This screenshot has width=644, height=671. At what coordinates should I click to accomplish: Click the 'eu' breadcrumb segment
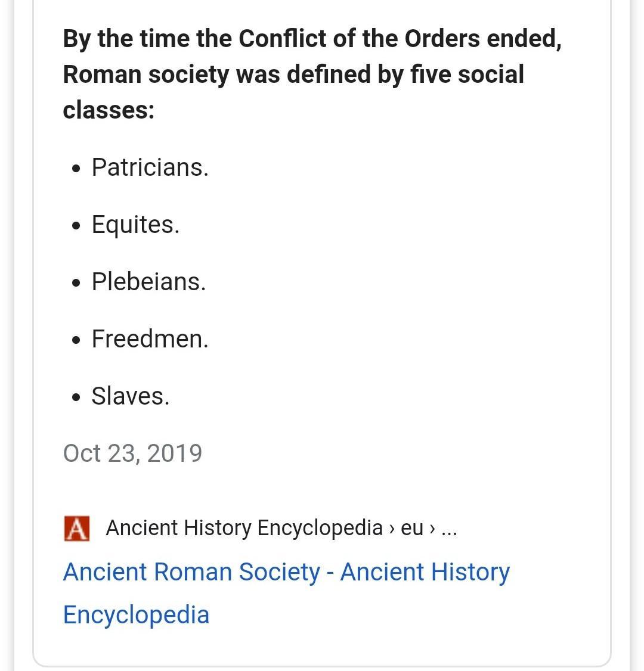click(412, 529)
